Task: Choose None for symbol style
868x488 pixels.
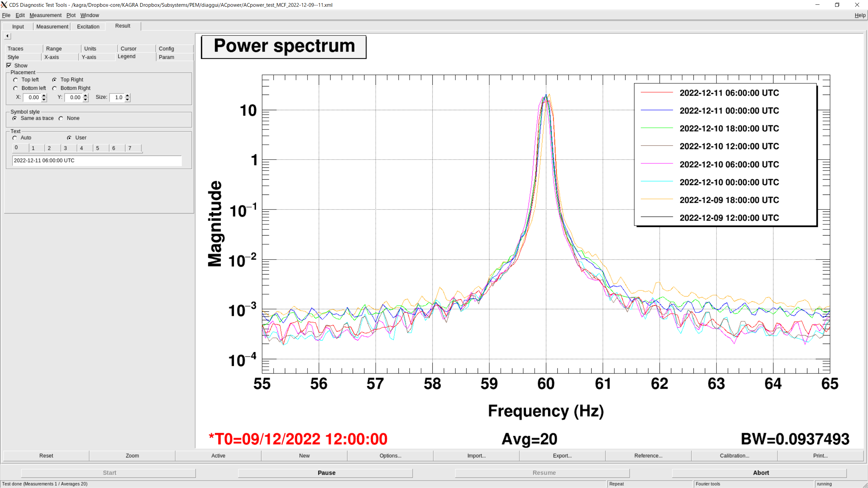Action: pos(61,119)
